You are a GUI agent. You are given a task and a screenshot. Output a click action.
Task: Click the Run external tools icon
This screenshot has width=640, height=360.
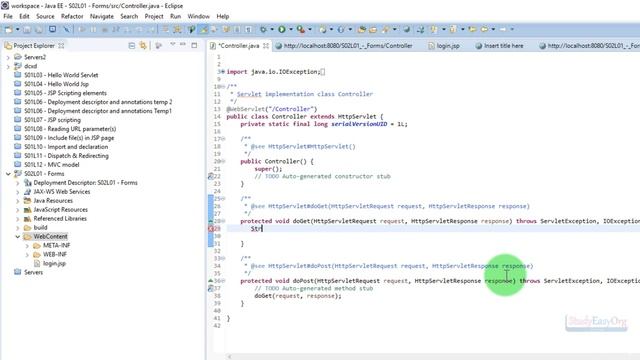coord(301,29)
